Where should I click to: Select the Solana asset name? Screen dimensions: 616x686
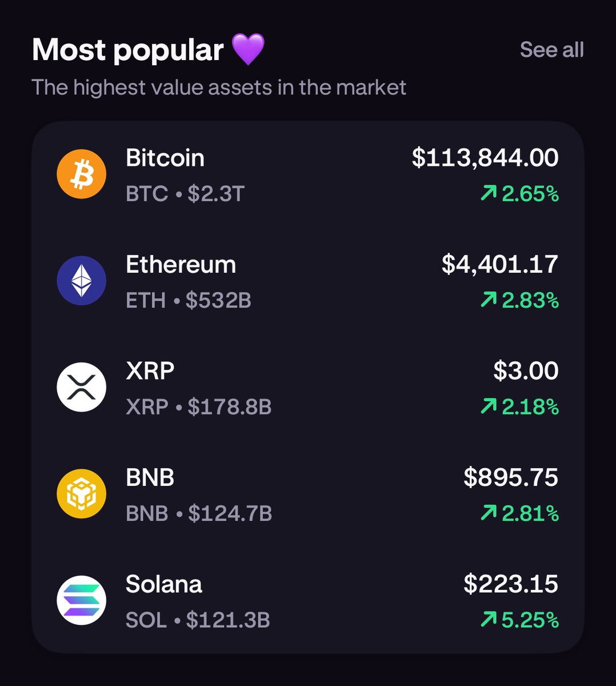(163, 584)
